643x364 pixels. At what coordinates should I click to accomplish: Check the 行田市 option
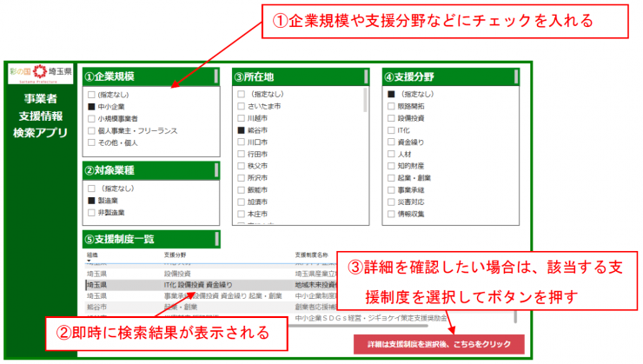pyautogui.click(x=242, y=154)
